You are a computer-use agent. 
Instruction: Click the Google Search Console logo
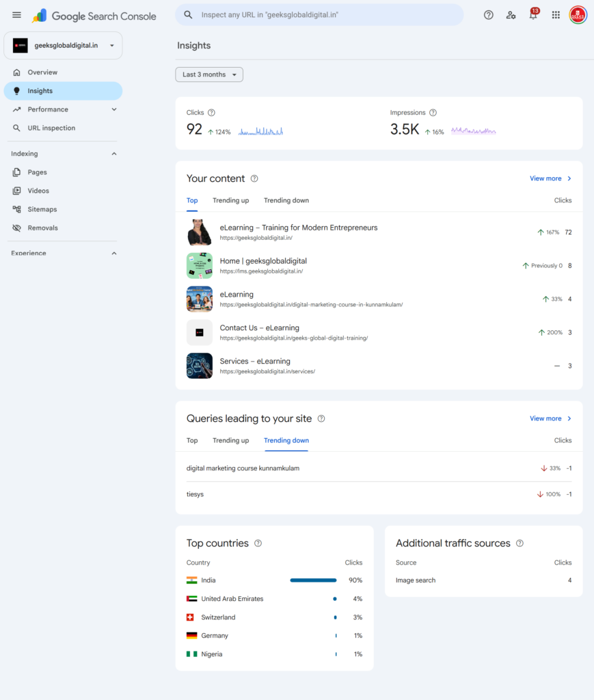pos(94,16)
